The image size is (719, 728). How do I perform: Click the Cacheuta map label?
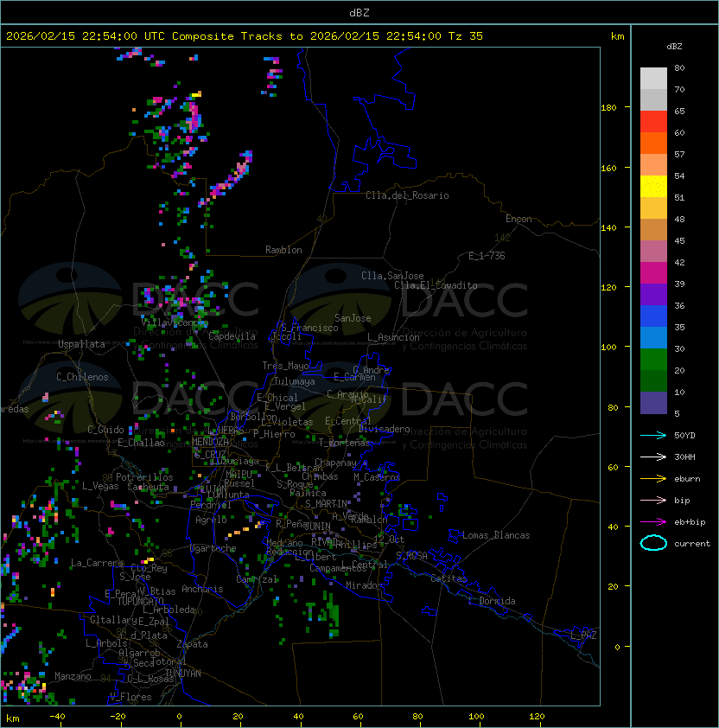(148, 487)
